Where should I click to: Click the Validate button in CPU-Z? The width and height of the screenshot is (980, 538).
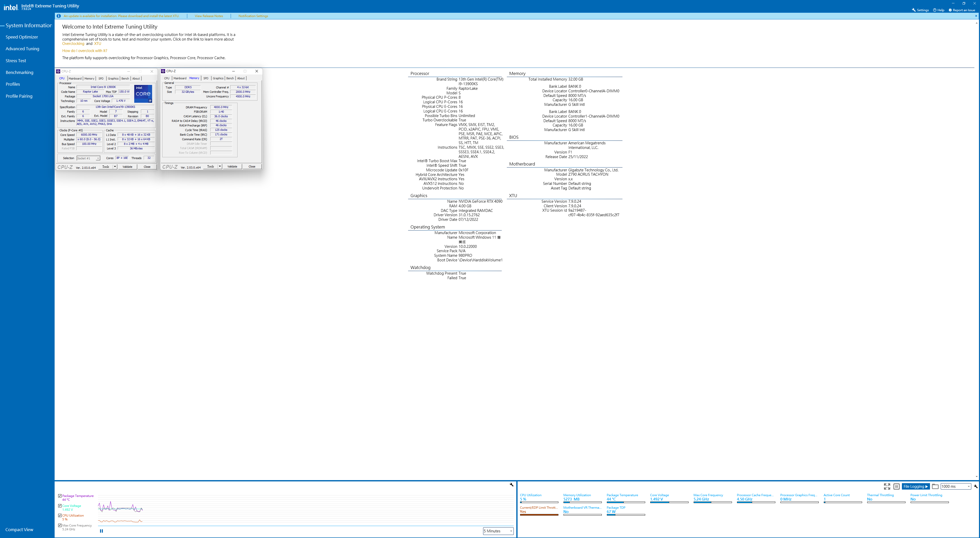127,166
